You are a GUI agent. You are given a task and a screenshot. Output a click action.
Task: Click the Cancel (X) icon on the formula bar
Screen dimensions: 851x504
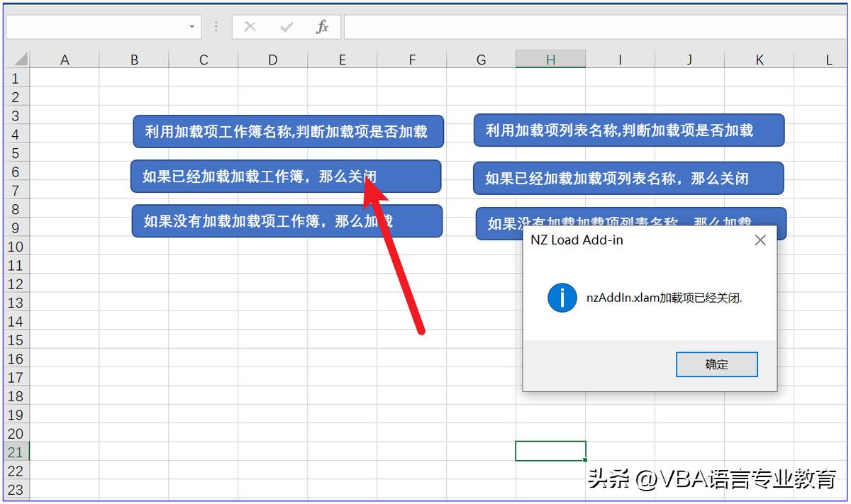[250, 27]
